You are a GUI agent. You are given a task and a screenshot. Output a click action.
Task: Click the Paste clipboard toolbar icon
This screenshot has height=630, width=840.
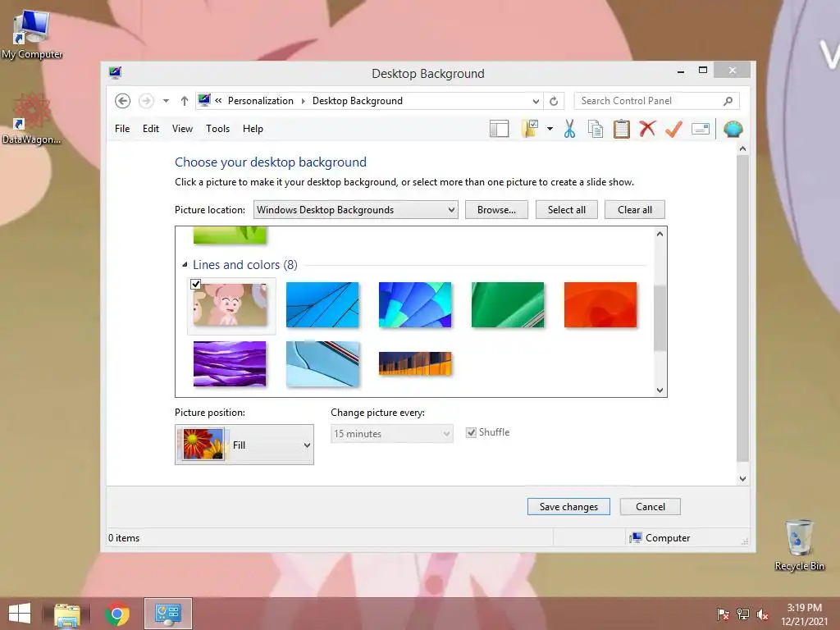[x=622, y=129]
